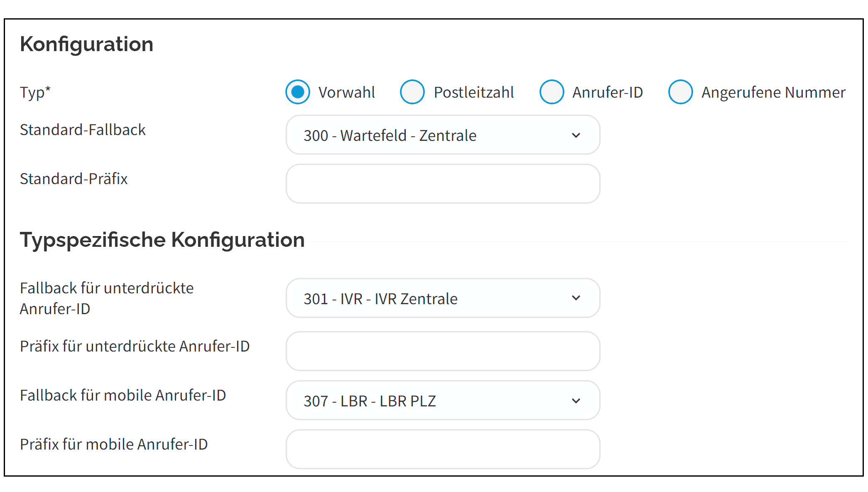Click the down arrow in the LBR PLZ dropdown
868x492 pixels.
(x=576, y=401)
